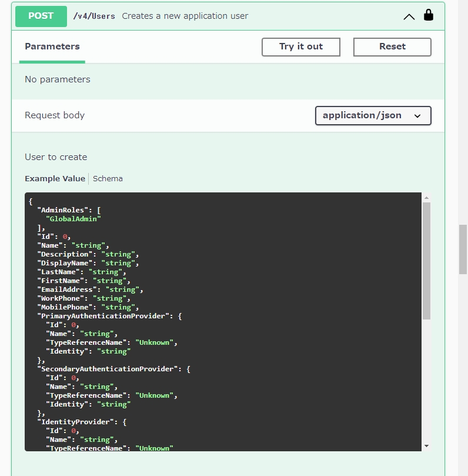Click the dropdown arrow beside application/json

pos(417,116)
